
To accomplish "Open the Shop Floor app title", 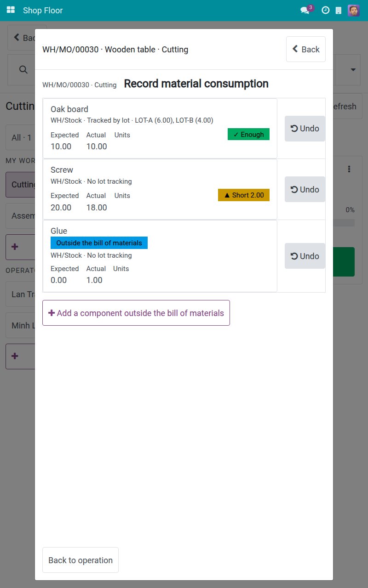I will tap(43, 10).
